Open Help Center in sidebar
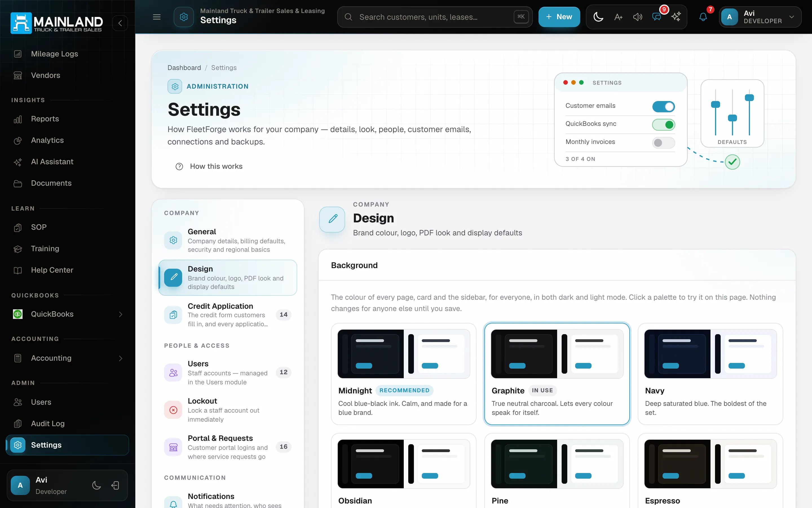The image size is (812, 508). [67, 270]
